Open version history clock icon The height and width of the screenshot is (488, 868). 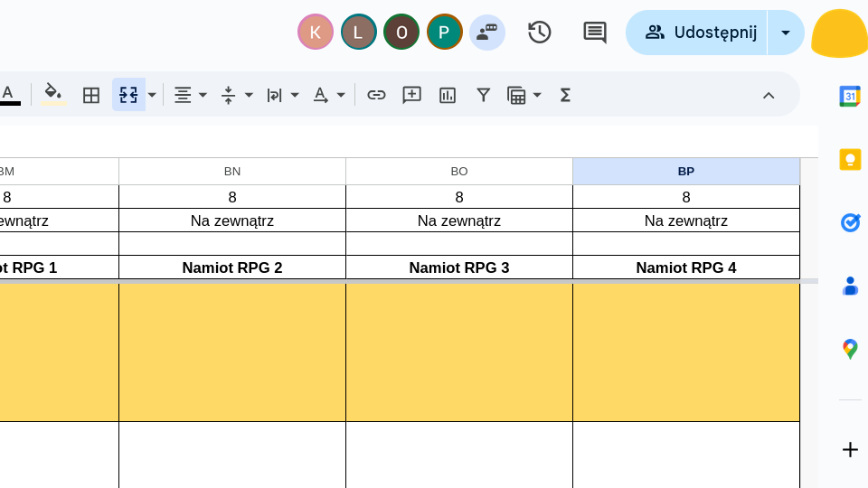(x=540, y=33)
